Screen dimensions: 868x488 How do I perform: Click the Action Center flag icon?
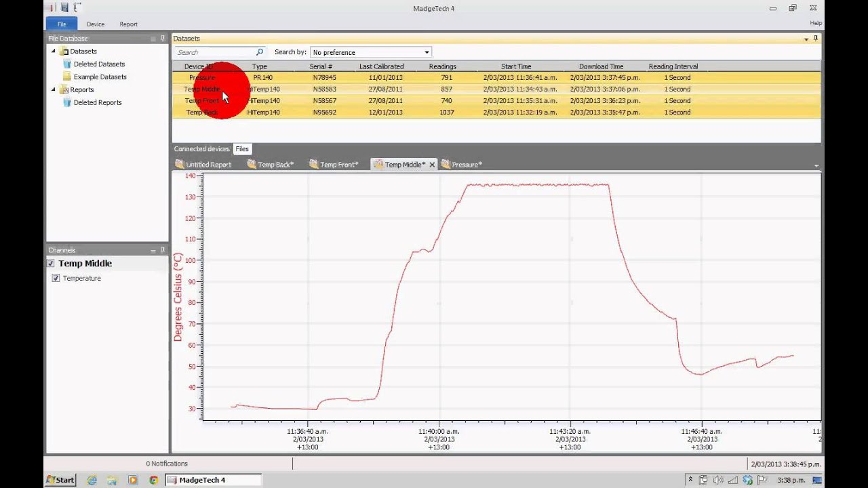coord(762,480)
